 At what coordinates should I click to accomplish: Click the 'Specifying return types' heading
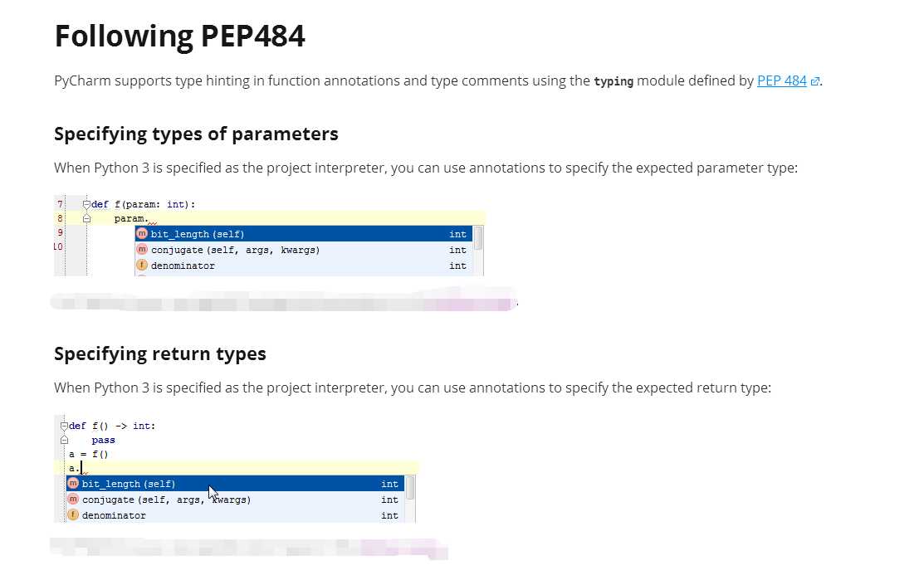click(x=160, y=353)
